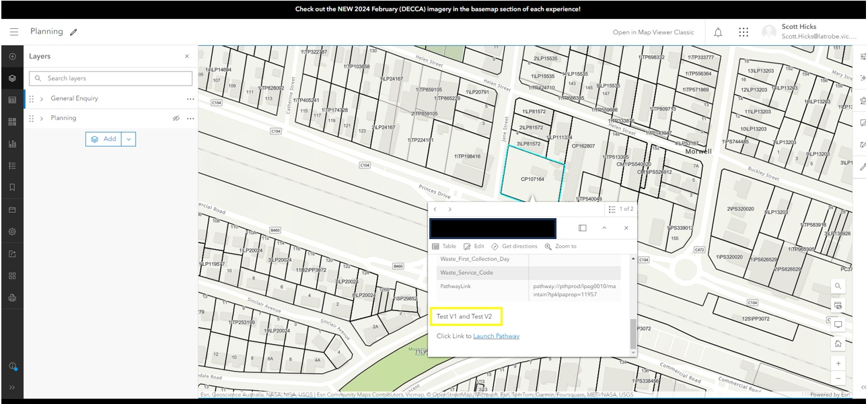This screenshot has height=404, width=868.
Task: Open in Map Viewer Classic
Action: click(653, 32)
